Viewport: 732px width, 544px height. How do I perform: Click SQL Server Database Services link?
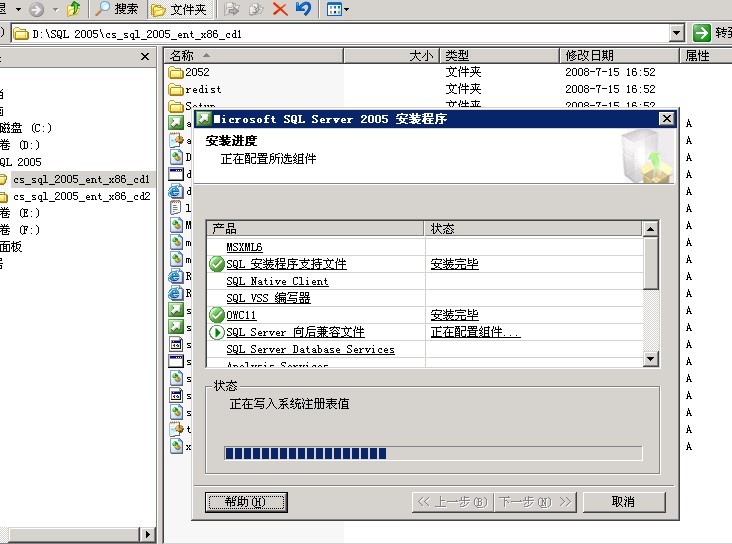pos(310,349)
